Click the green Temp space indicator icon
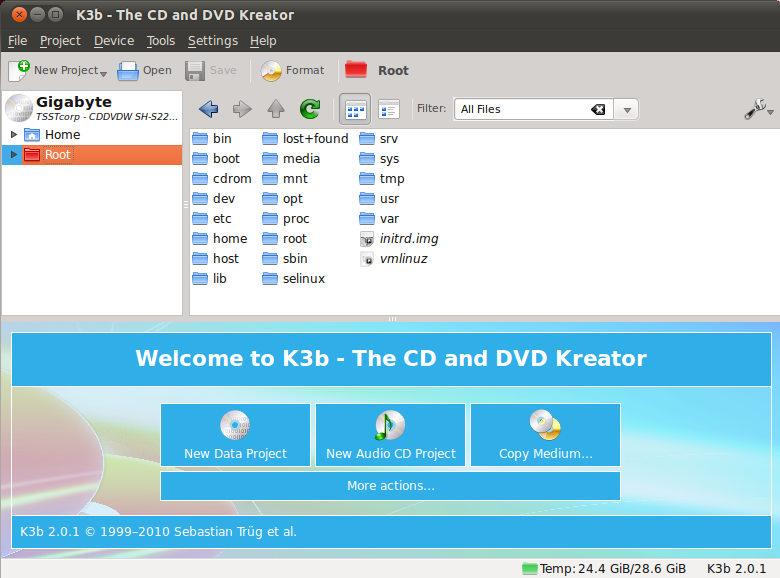Image resolution: width=780 pixels, height=578 pixels. (x=530, y=569)
